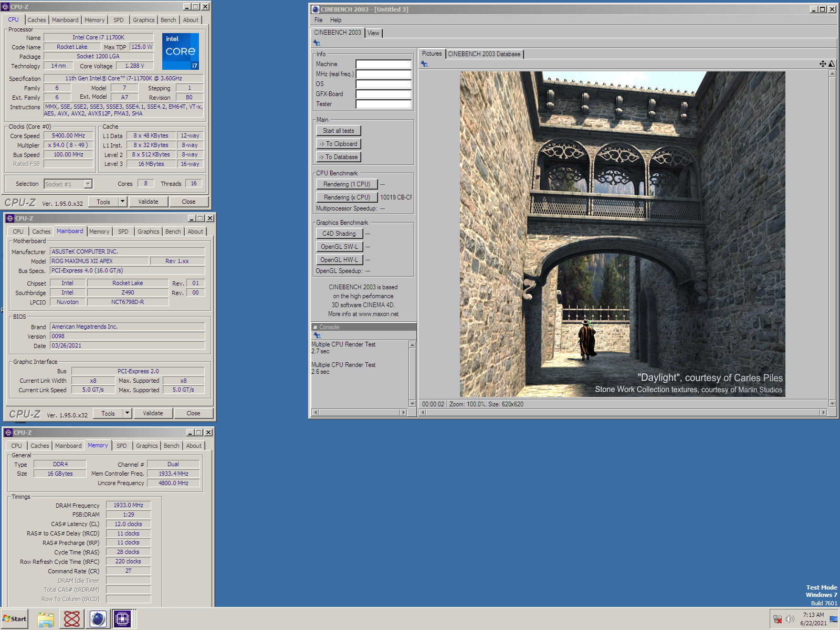
Task: Open the volume speaker tray icon
Action: [790, 619]
